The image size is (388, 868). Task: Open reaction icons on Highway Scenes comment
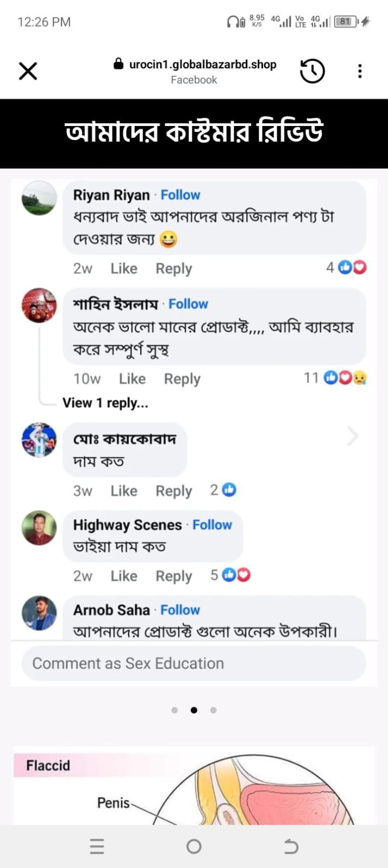pos(236,575)
